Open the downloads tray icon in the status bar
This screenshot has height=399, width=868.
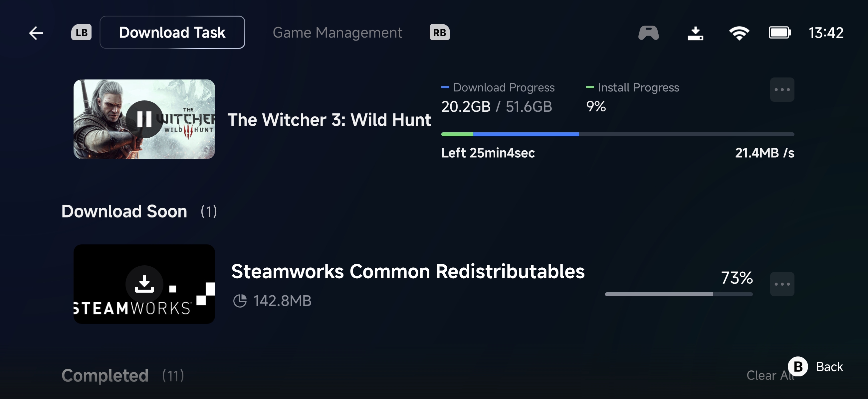[x=695, y=33]
